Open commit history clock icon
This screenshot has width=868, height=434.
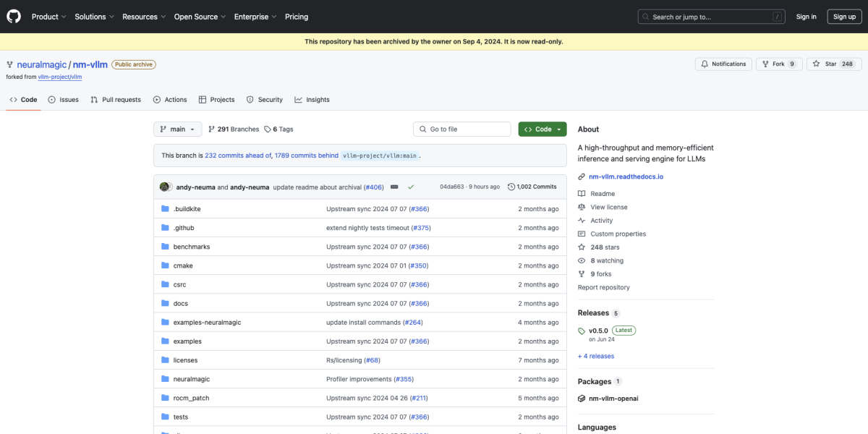click(511, 187)
